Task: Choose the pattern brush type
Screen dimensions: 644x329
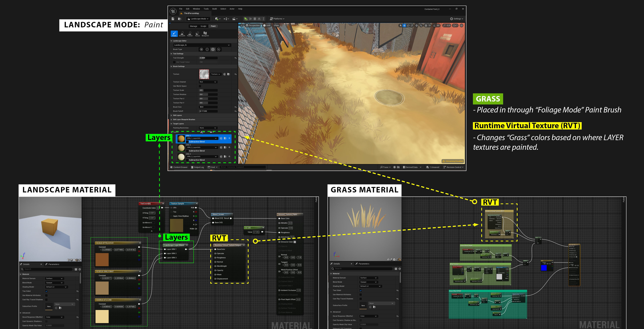Action: (x=213, y=49)
